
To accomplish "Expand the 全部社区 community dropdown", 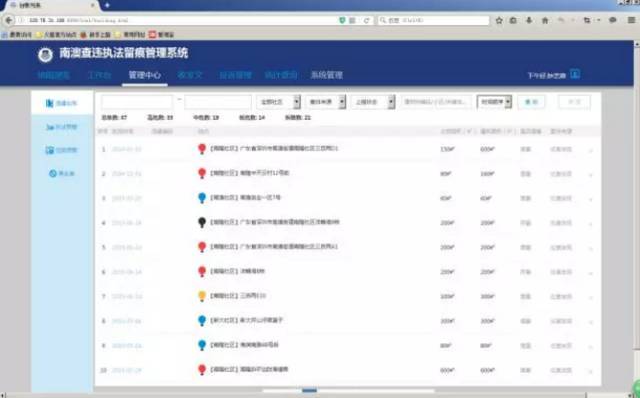I will tap(279, 102).
